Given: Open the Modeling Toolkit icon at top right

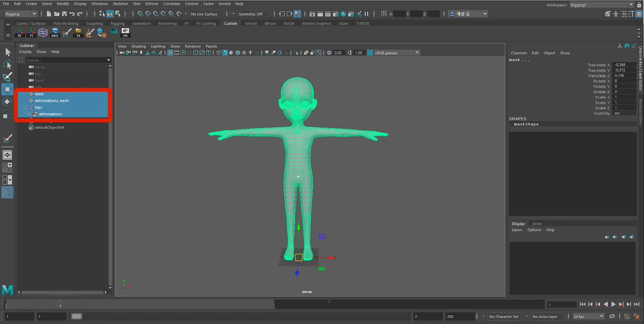Looking at the screenshot, I should 608,14.
